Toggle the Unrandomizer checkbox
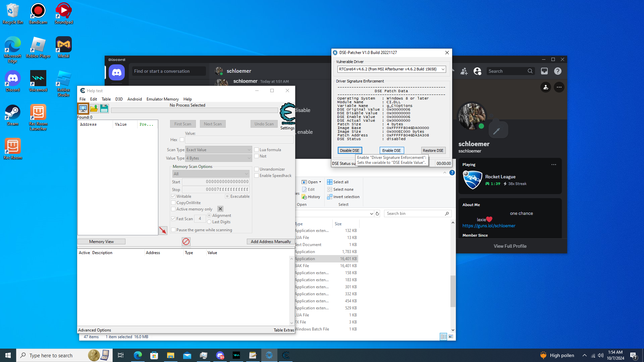 point(257,169)
